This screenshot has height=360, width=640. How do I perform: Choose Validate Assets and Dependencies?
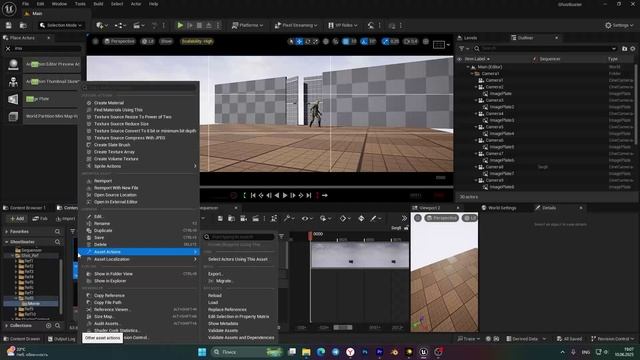tap(241, 338)
